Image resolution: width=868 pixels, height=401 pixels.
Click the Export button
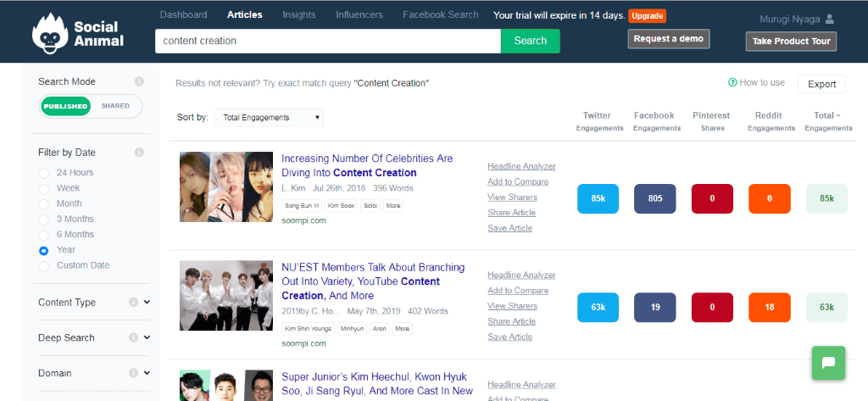[821, 84]
